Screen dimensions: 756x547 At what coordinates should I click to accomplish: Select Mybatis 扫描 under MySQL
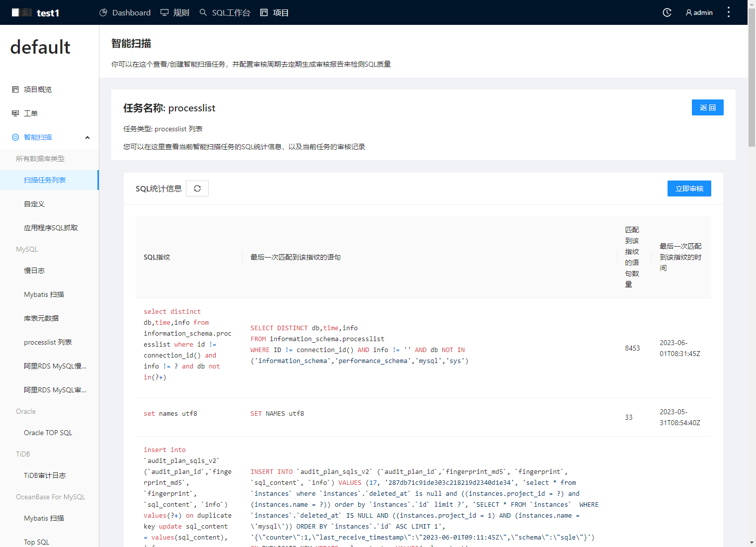point(49,294)
